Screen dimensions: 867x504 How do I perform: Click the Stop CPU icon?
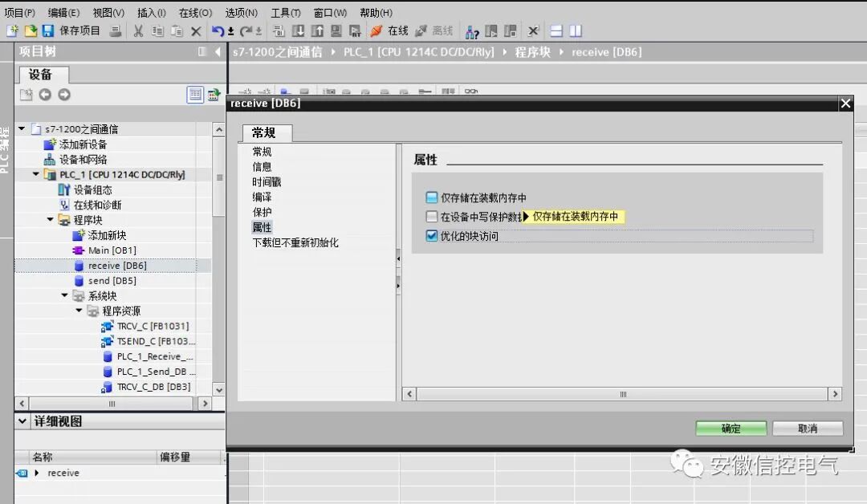click(x=511, y=31)
